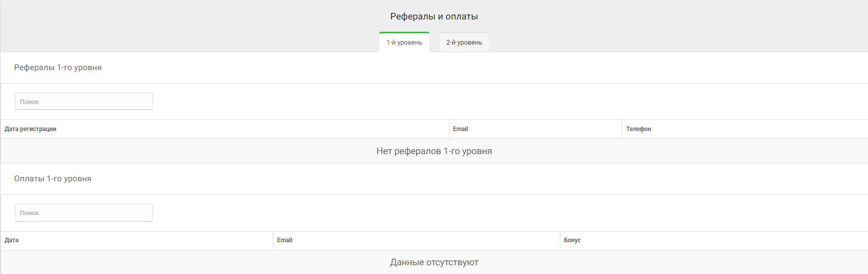
Task: Click the 'Нет рефералов 1-го уровня' empty row
Action: tap(434, 151)
